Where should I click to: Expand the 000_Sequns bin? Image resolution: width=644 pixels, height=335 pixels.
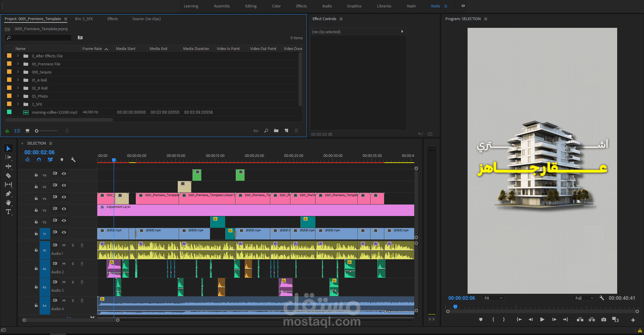point(18,72)
